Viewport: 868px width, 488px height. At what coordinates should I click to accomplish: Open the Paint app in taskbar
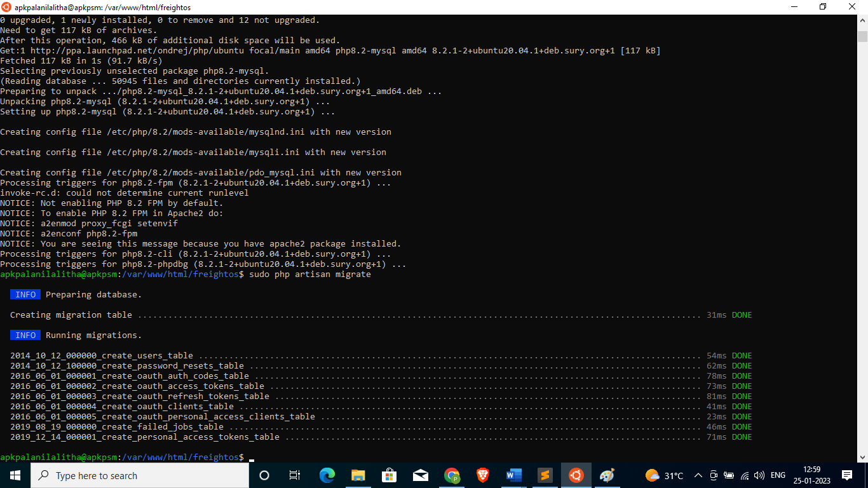[x=607, y=475]
